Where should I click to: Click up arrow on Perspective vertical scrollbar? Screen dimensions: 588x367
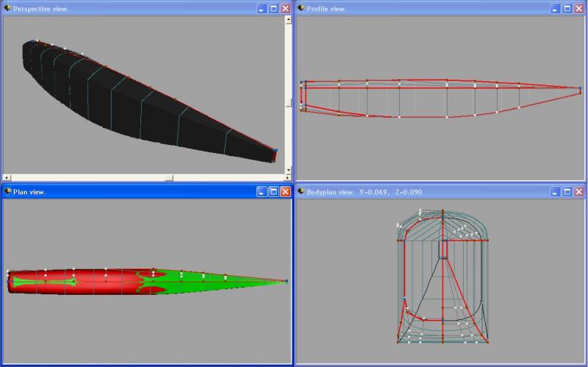[289, 20]
